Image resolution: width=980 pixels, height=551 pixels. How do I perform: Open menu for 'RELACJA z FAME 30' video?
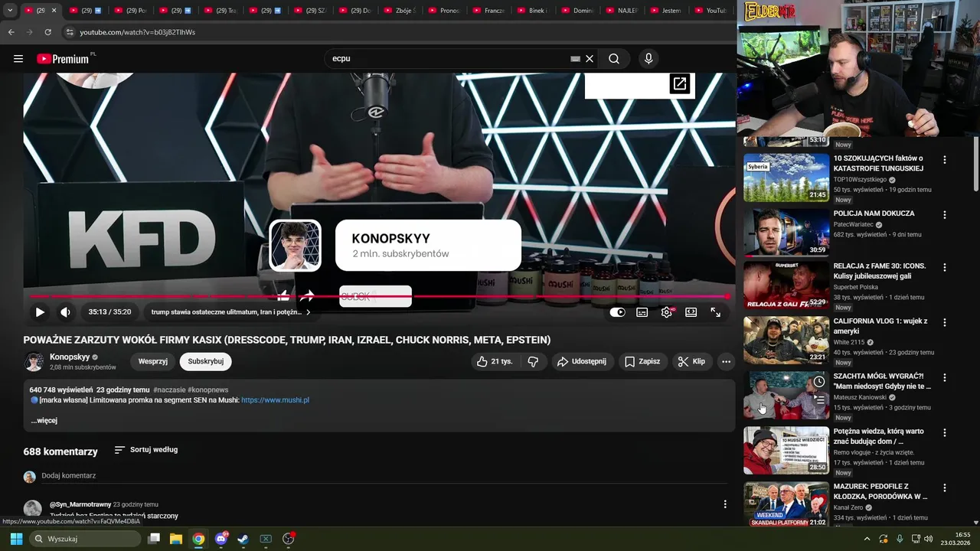coord(945,267)
